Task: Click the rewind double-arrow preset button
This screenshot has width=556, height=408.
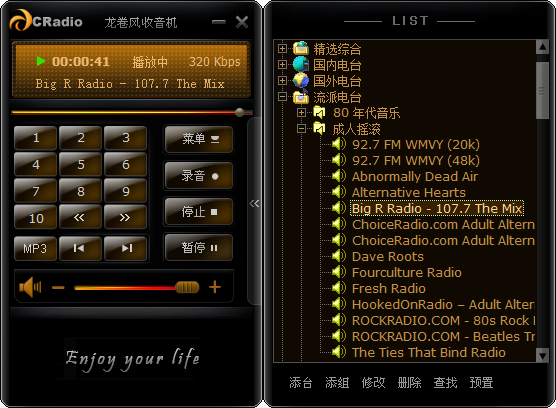Action: pyautogui.click(x=80, y=217)
